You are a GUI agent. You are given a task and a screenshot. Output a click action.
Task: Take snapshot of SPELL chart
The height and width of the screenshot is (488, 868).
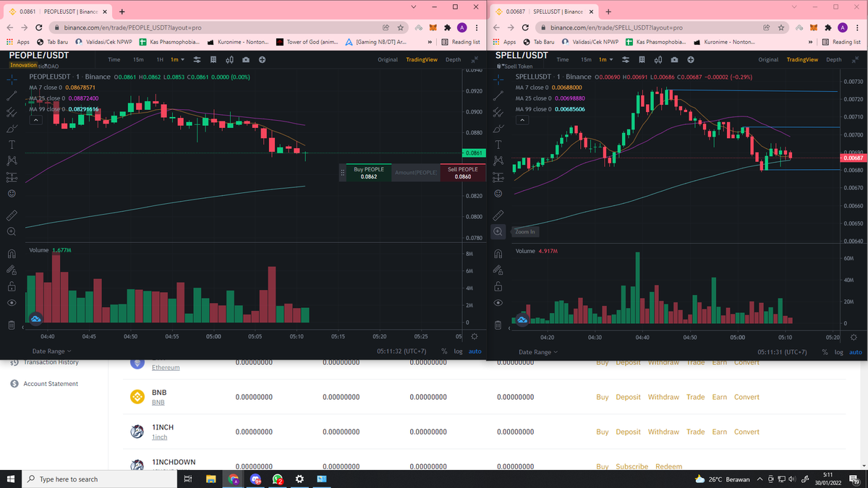pos(675,59)
